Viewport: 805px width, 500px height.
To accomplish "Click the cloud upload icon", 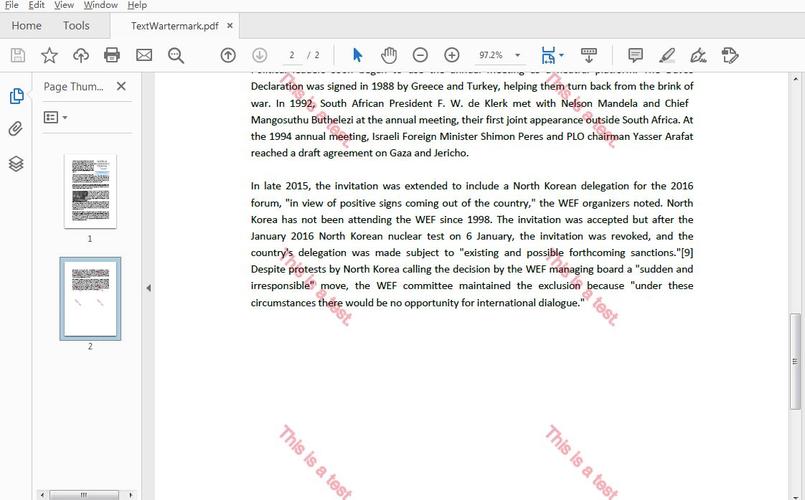I will coord(81,55).
